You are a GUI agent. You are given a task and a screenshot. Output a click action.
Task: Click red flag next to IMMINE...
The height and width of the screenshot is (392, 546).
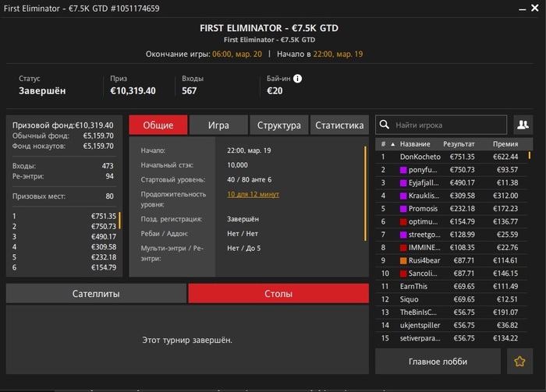click(x=403, y=248)
